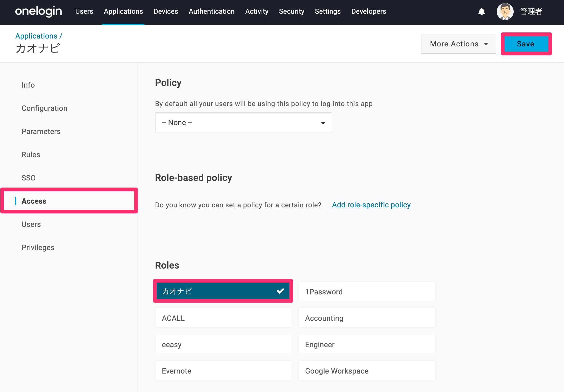The height and width of the screenshot is (392, 564).
Task: Toggle the 1Password role
Action: pyautogui.click(x=367, y=291)
